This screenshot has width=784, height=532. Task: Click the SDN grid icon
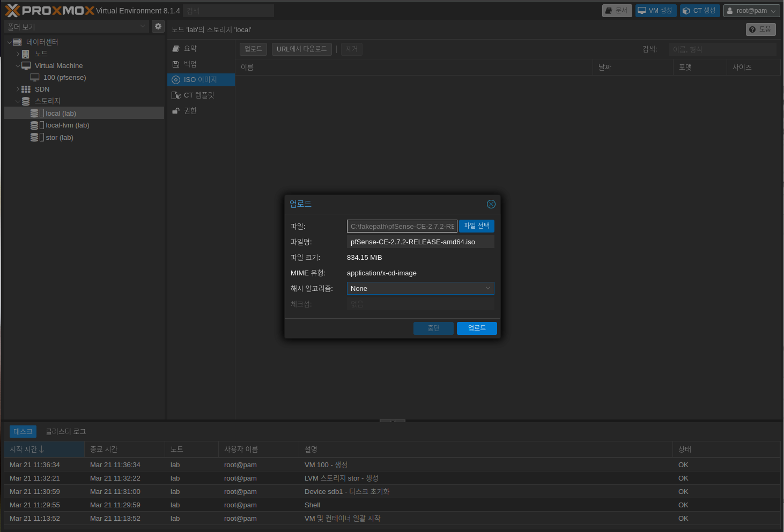[26, 89]
